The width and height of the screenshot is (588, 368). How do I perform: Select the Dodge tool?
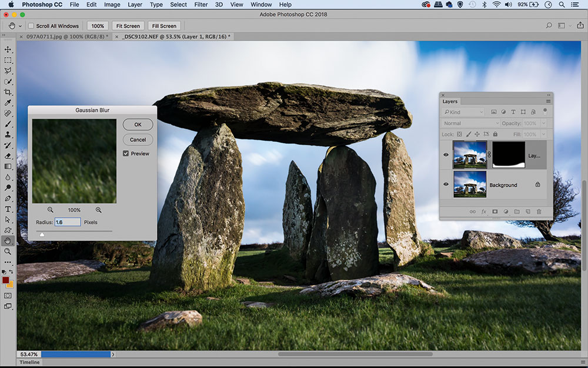[x=8, y=187]
